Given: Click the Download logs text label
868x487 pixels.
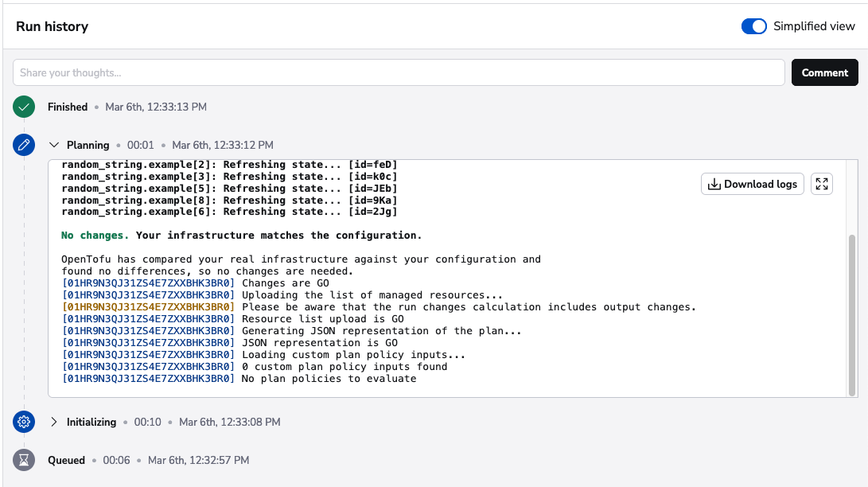Looking at the screenshot, I should 760,184.
